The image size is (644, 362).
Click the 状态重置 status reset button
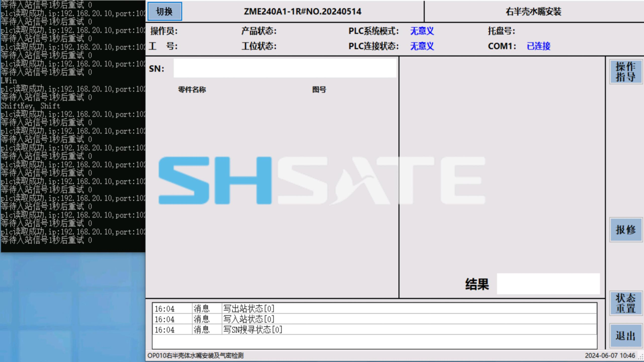tap(625, 303)
